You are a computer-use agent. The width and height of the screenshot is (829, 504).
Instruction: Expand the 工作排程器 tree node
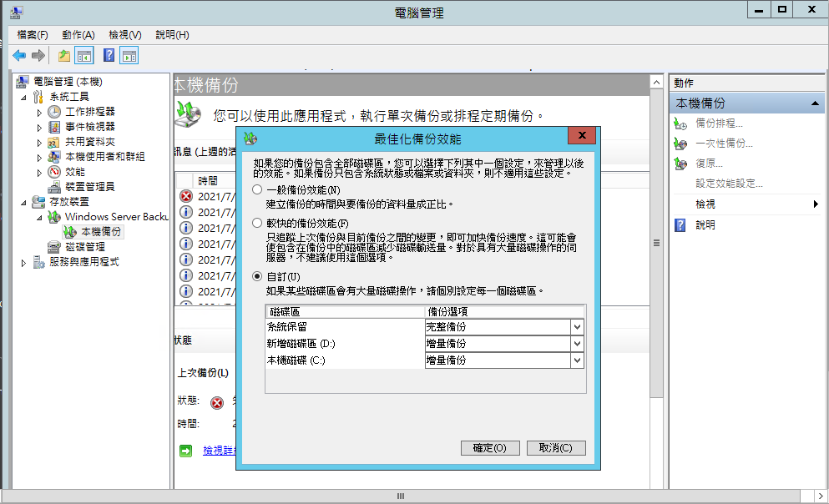click(x=39, y=113)
